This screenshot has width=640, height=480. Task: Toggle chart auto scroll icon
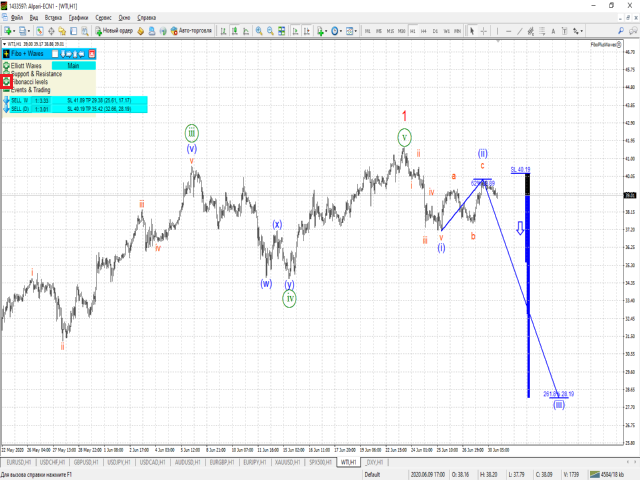tap(296, 31)
